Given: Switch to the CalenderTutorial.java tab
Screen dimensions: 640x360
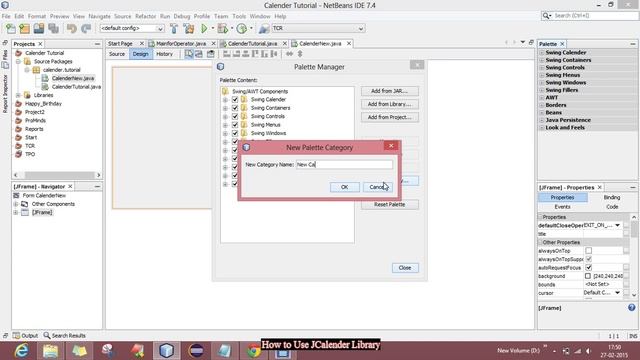Looking at the screenshot, I should [252, 44].
